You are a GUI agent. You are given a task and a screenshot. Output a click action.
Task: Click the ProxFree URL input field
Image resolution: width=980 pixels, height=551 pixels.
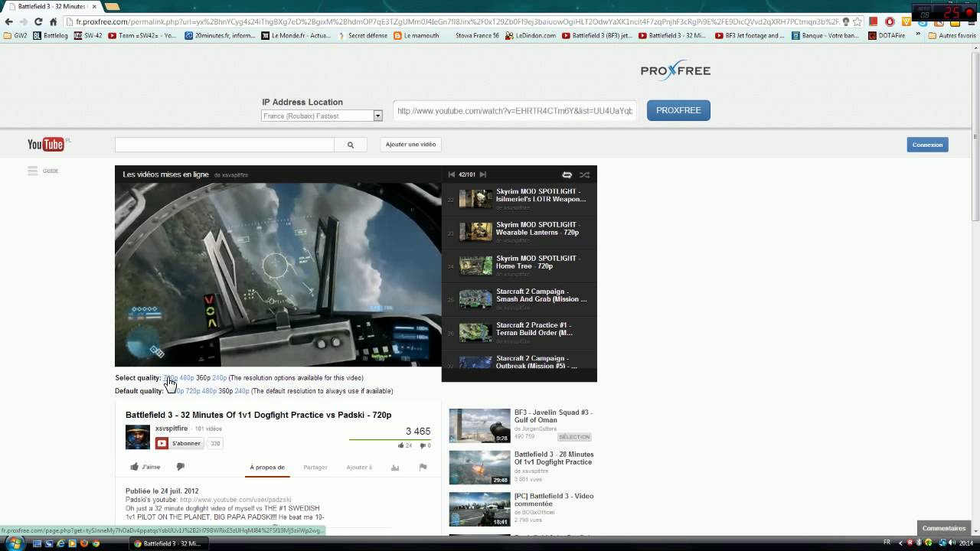pyautogui.click(x=514, y=111)
